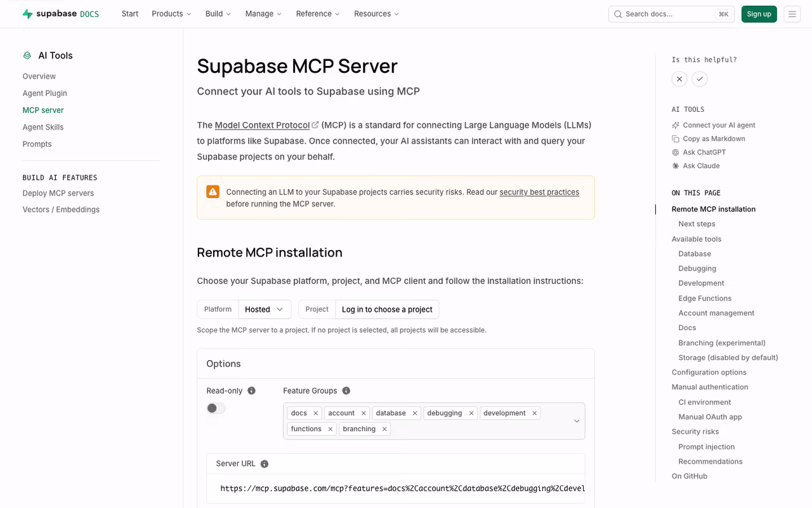
Task: Click the Ask Claude icon
Action: pos(676,166)
